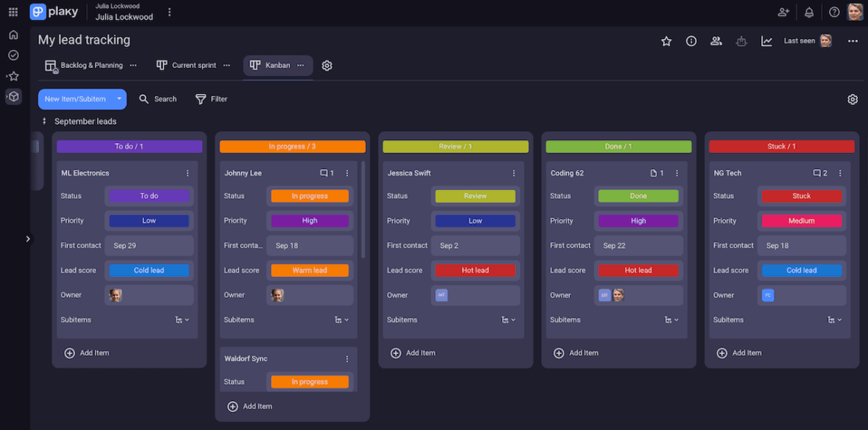The width and height of the screenshot is (868, 430).
Task: Open Coding 62 card options menu
Action: [676, 174]
